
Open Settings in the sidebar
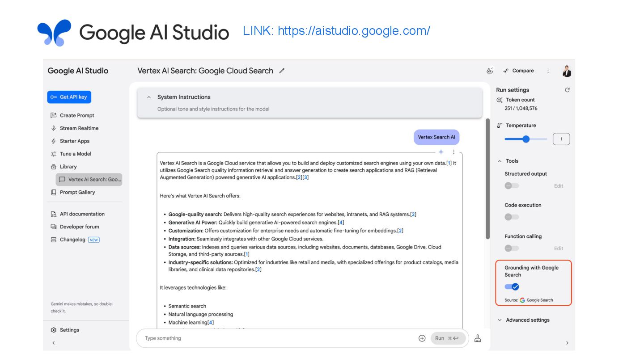65,330
